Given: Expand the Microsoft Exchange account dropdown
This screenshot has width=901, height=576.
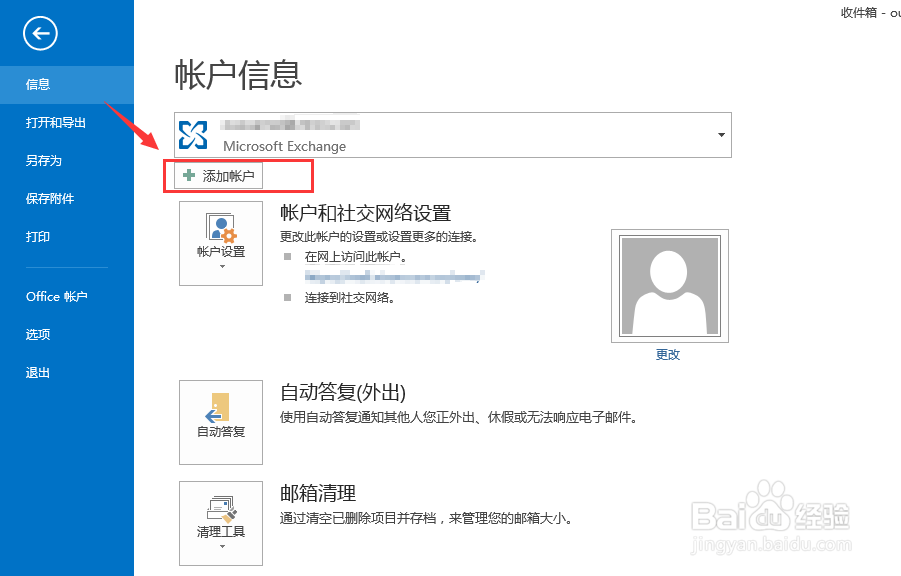Looking at the screenshot, I should [720, 134].
